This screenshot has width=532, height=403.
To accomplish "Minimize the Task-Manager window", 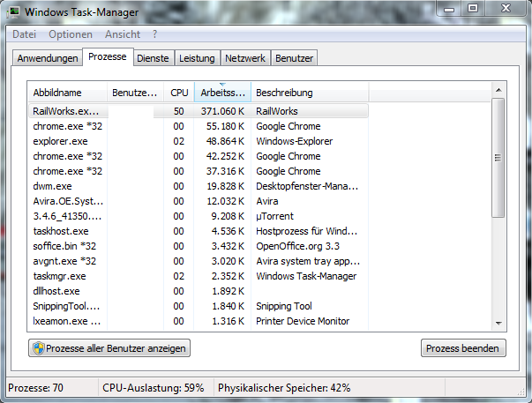I will coord(449,9).
